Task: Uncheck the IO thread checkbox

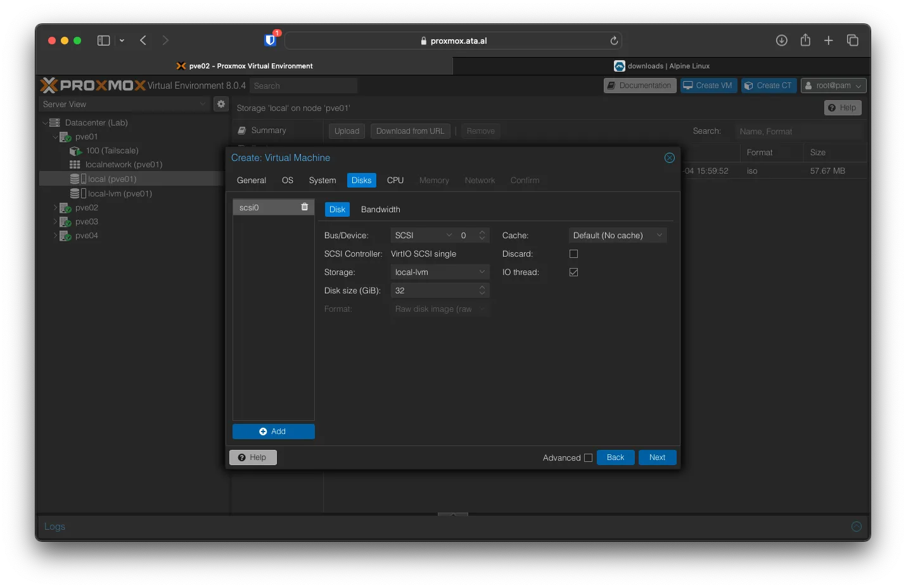Action: click(574, 272)
